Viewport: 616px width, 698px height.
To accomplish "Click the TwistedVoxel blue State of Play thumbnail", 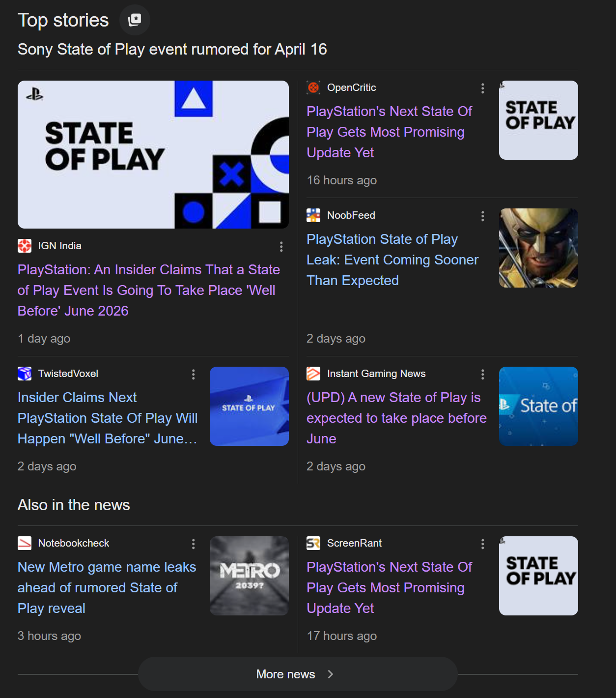I will coord(249,406).
